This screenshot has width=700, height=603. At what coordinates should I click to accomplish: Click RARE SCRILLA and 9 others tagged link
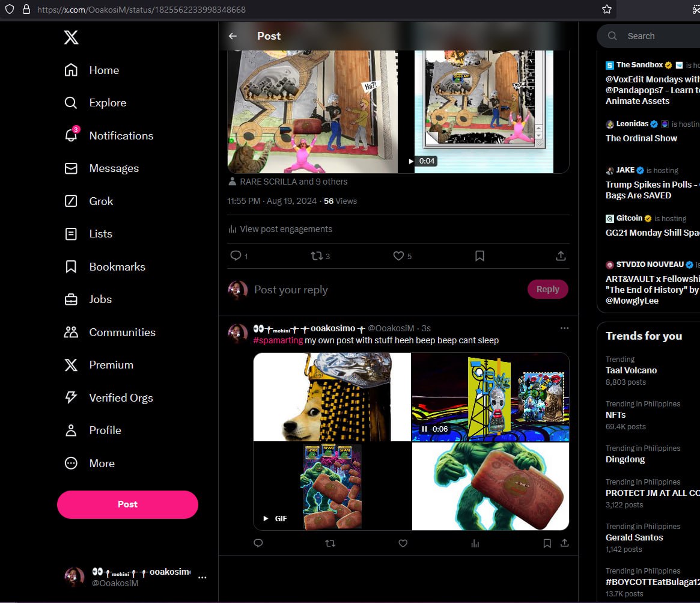click(293, 182)
